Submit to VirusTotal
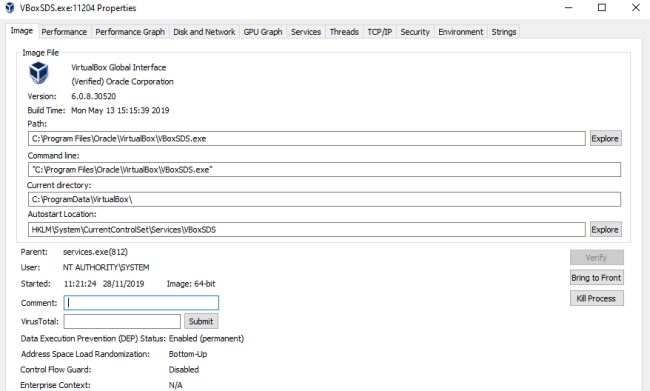 (201, 321)
